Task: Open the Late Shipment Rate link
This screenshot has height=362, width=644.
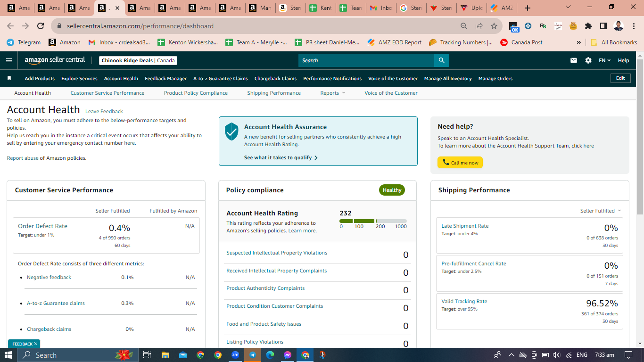Action: point(465,226)
